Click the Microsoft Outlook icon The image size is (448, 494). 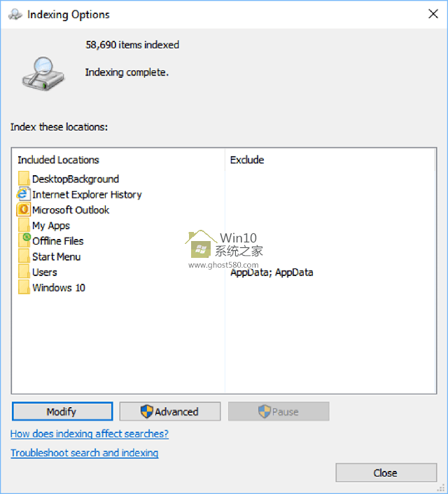pyautogui.click(x=24, y=210)
